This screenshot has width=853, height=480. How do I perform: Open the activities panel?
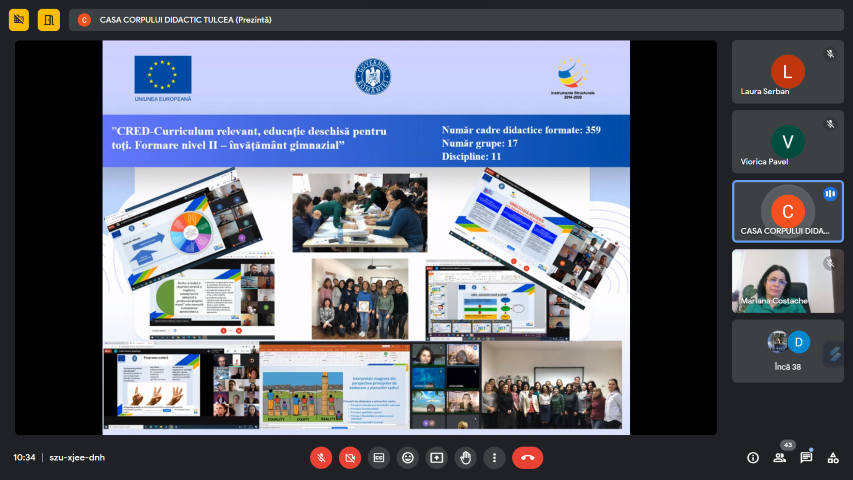click(x=832, y=458)
